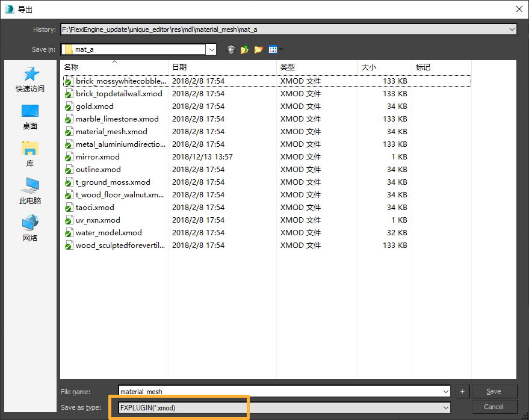Open the Save as type dropdown
This screenshot has width=529, height=420.
coord(445,407)
